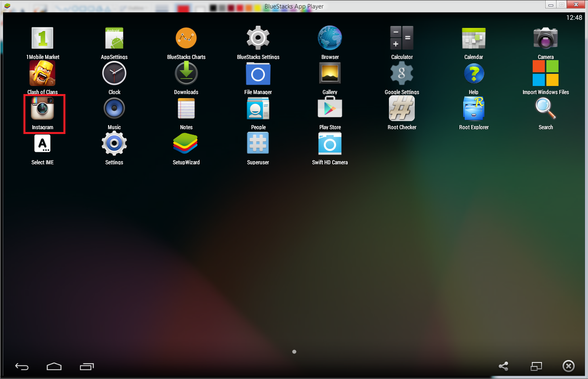Launch File Manager
588x379 pixels.
point(258,73)
